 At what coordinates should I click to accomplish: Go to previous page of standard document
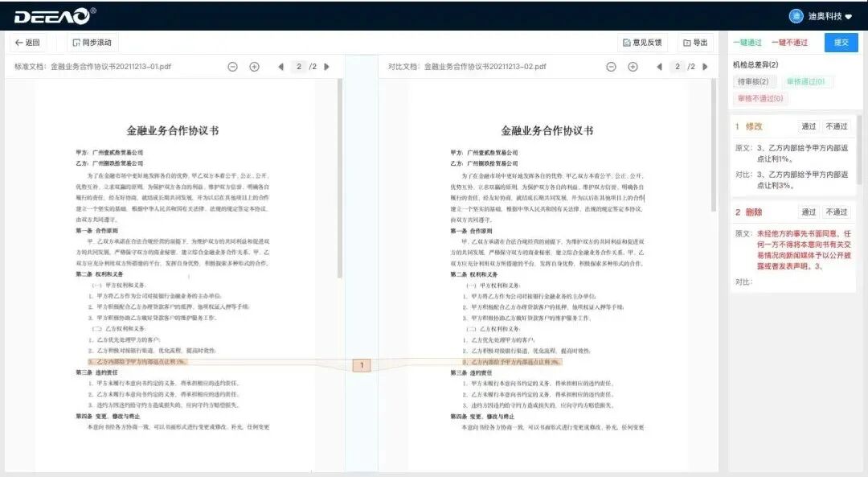point(280,67)
